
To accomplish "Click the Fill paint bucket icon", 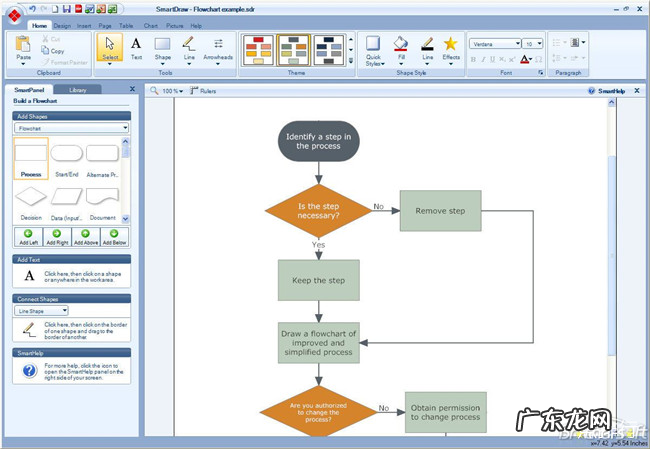I will pos(400,47).
